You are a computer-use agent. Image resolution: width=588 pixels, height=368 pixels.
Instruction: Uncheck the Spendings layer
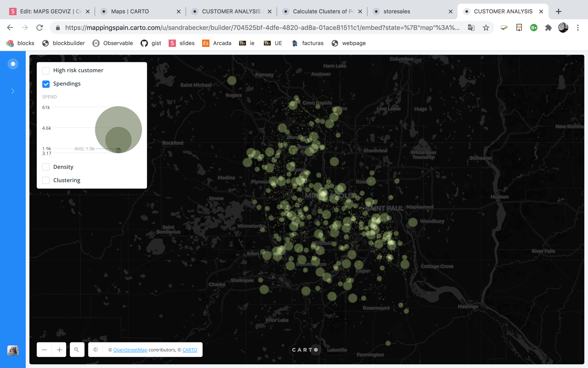point(46,84)
